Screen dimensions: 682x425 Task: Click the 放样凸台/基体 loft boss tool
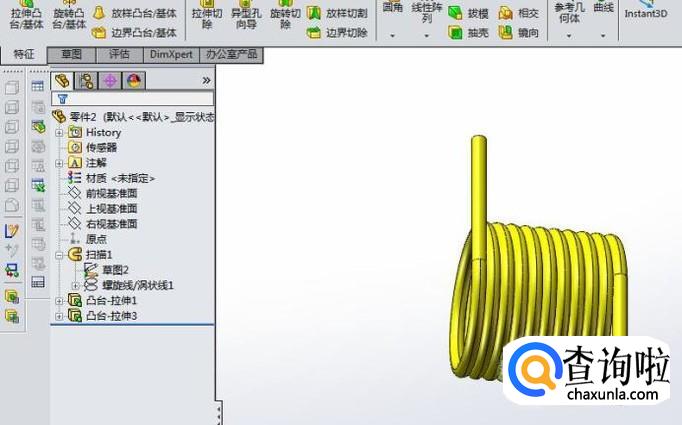134,13
